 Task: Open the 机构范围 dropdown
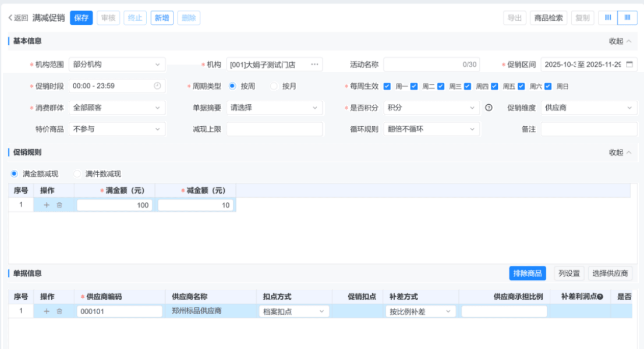tap(116, 65)
